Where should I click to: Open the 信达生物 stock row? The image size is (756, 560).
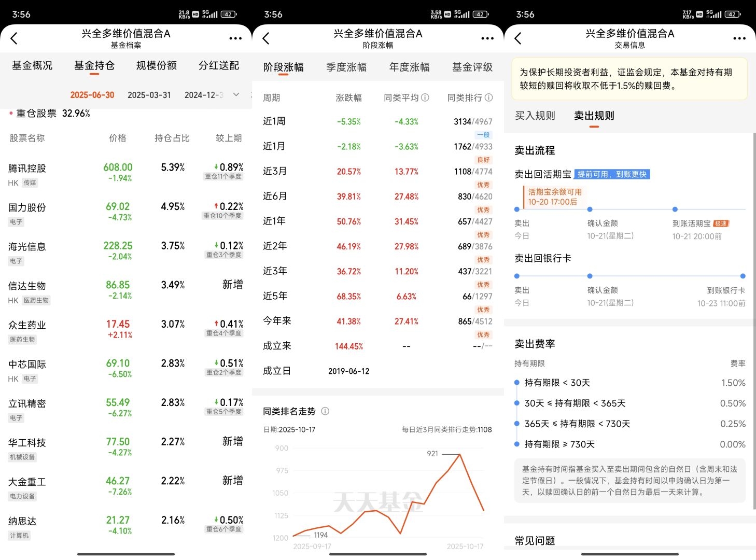[126, 292]
